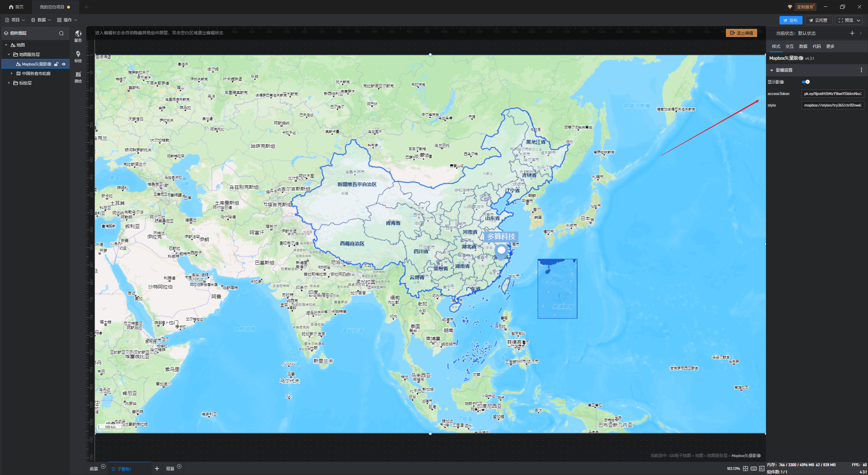
Task: Add a new state with plus icon
Action: (852, 33)
